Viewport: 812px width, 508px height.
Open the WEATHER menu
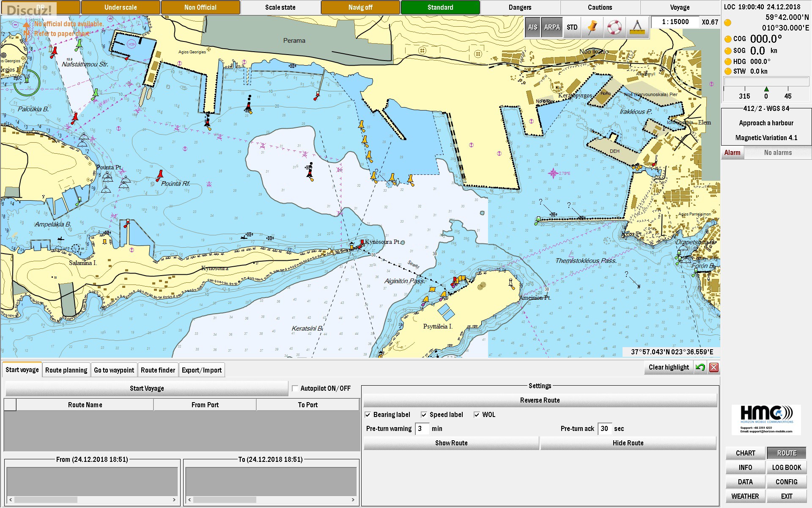[745, 496]
